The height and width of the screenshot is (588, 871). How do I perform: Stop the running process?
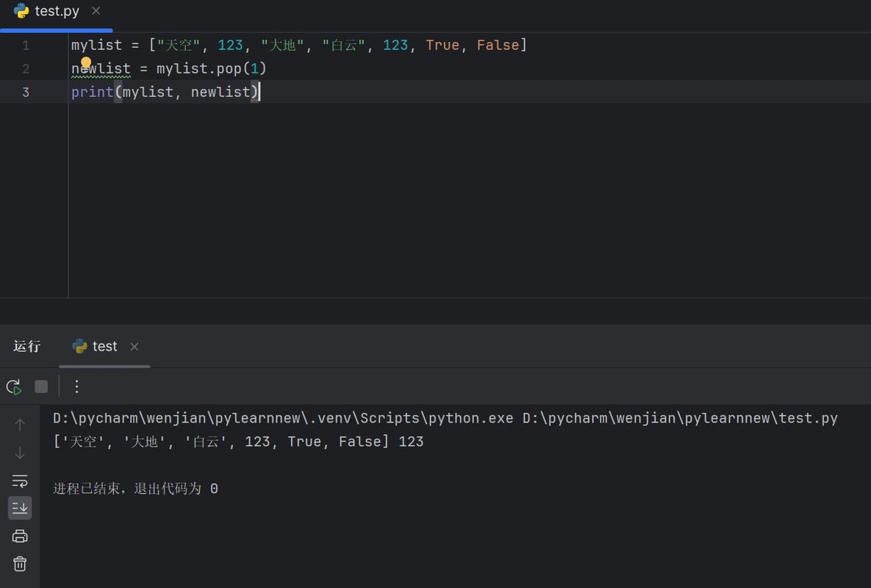[x=41, y=387]
